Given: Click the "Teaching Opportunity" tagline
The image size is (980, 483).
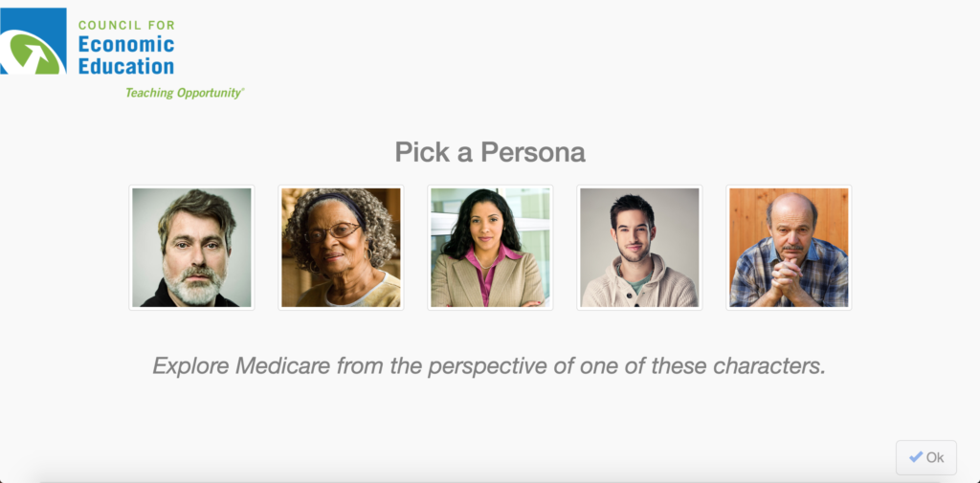Looking at the screenshot, I should click(x=184, y=93).
